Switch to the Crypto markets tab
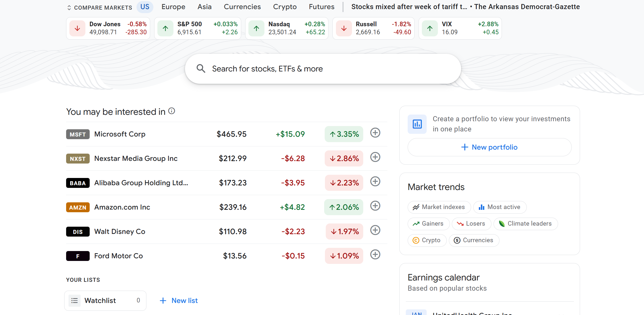Image resolution: width=644 pixels, height=315 pixels. tap(285, 7)
